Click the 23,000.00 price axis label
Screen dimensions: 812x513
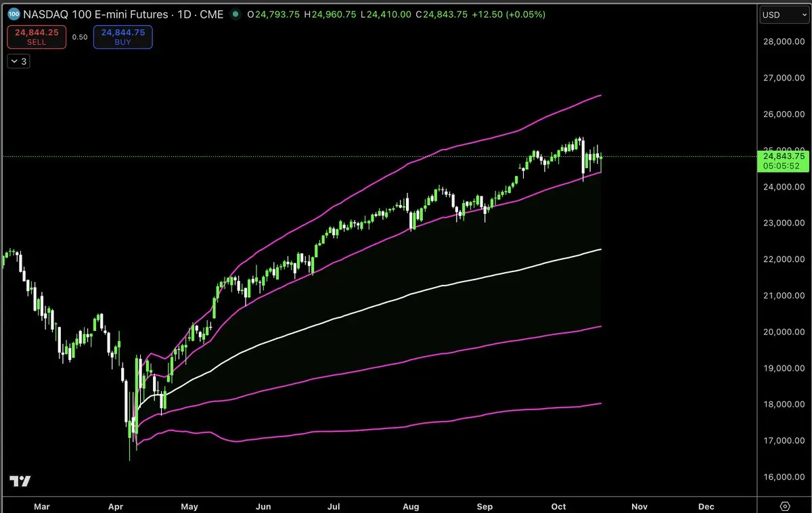point(784,223)
